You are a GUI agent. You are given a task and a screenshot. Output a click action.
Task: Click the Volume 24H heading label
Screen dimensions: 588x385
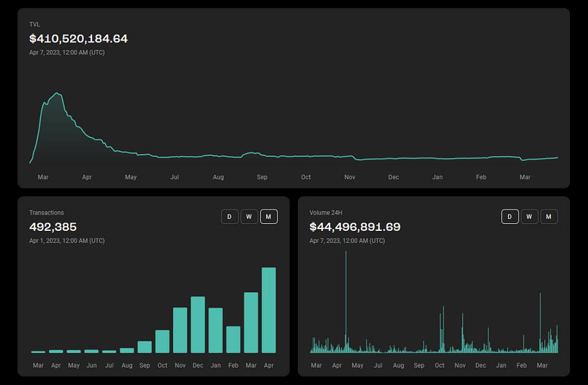pyautogui.click(x=326, y=213)
